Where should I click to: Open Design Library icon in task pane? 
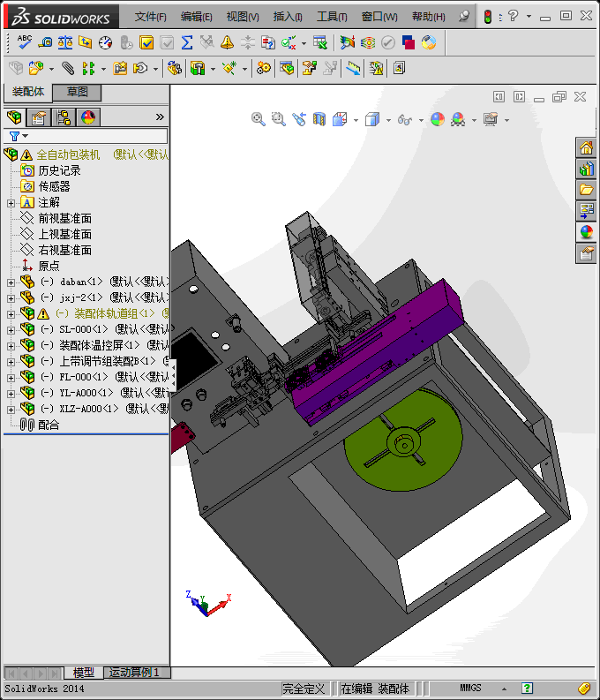tap(586, 169)
